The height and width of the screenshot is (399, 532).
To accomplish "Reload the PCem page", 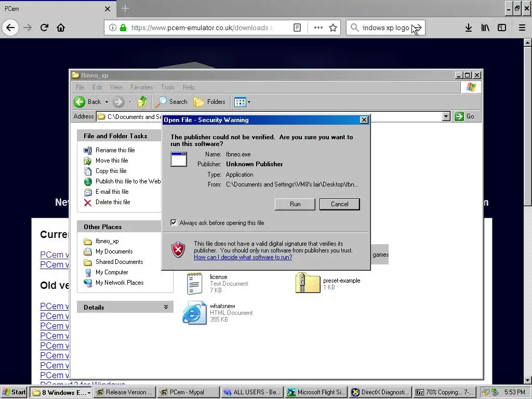I will (x=44, y=28).
